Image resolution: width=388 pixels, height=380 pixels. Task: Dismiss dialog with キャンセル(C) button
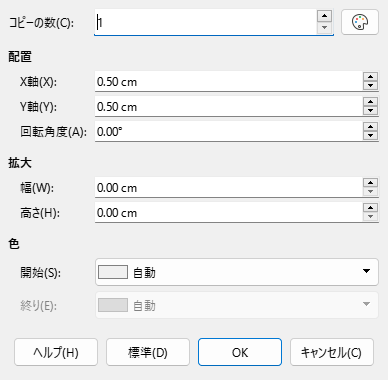point(332,352)
